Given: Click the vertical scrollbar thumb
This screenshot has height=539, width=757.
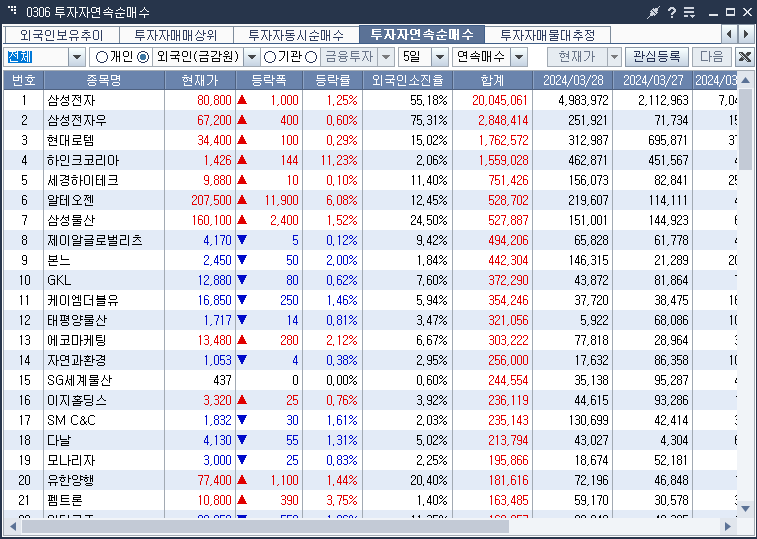Looking at the screenshot, I should click(x=745, y=129).
